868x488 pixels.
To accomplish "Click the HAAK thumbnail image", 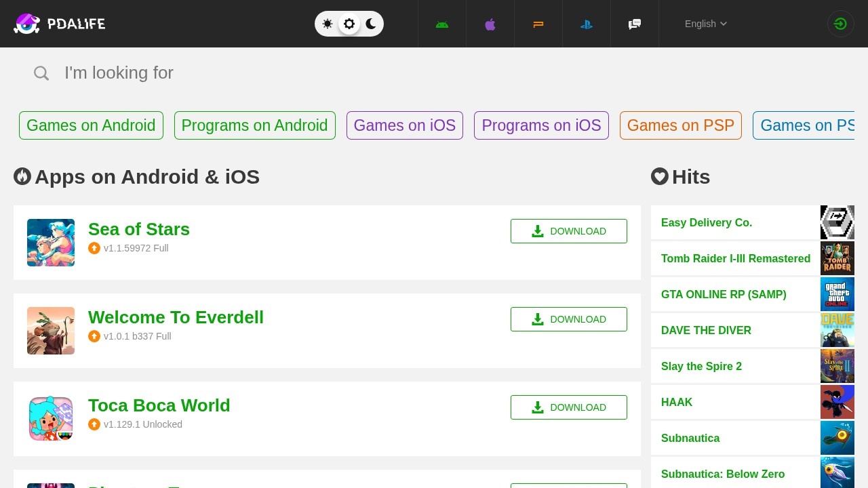I will [837, 402].
